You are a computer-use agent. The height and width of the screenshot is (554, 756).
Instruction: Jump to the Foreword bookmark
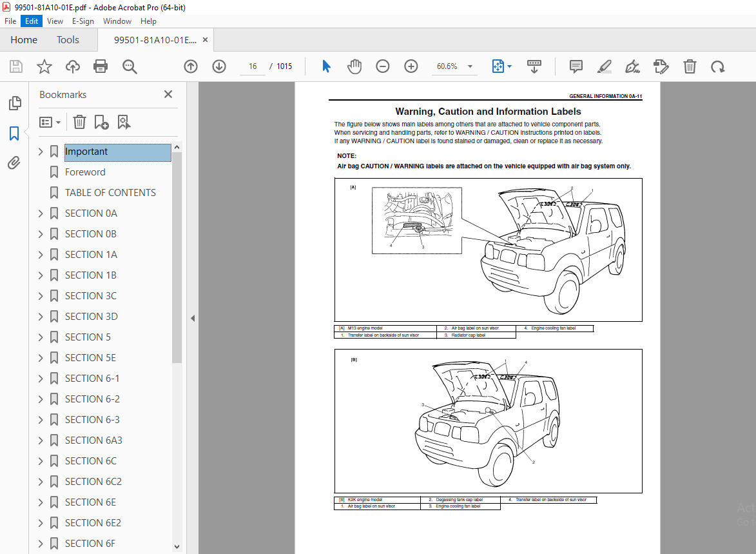85,172
